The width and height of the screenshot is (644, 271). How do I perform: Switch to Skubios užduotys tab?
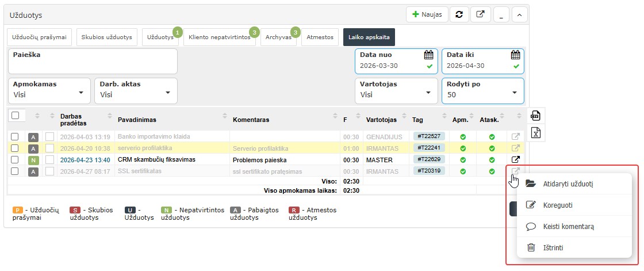(107, 37)
